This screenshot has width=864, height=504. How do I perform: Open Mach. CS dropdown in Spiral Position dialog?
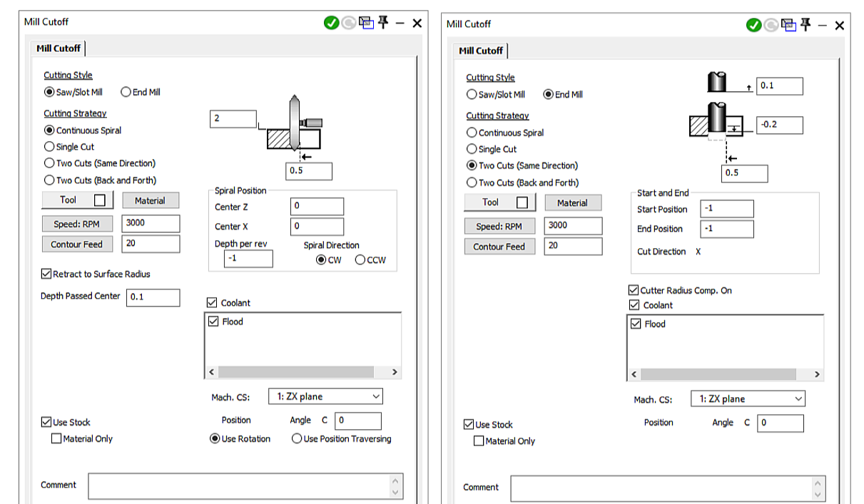[325, 396]
